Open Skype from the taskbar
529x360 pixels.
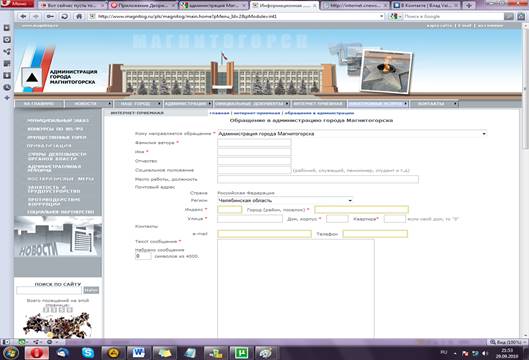tap(88, 353)
